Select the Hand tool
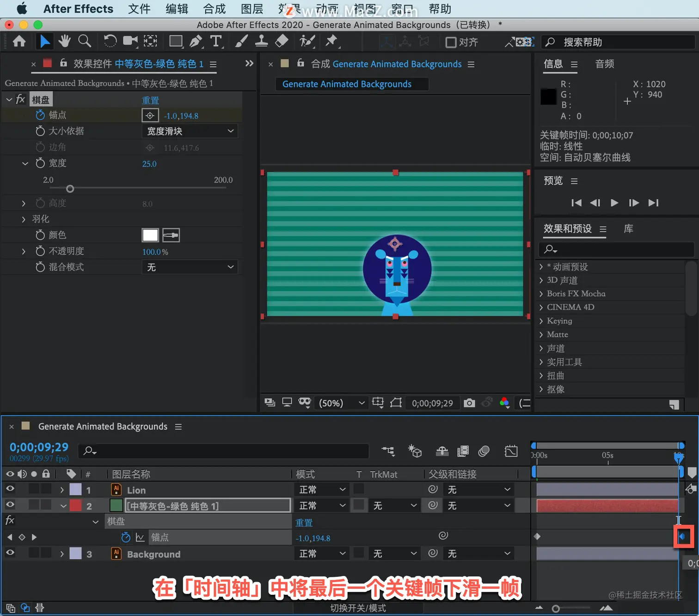This screenshot has height=616, width=699. (64, 42)
